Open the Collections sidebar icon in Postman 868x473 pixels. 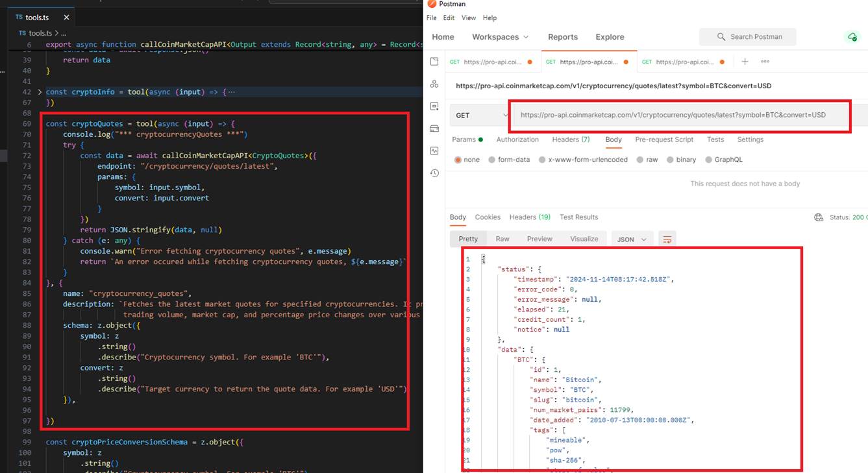434,61
